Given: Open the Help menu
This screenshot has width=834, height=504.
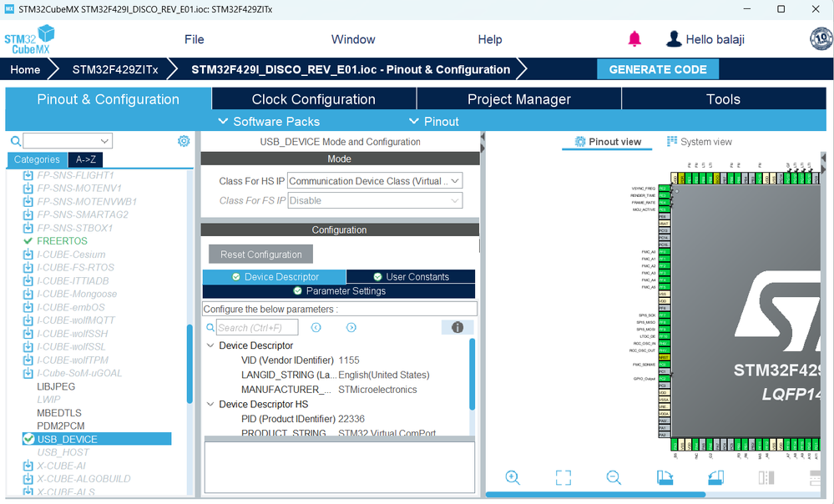Looking at the screenshot, I should coord(490,39).
